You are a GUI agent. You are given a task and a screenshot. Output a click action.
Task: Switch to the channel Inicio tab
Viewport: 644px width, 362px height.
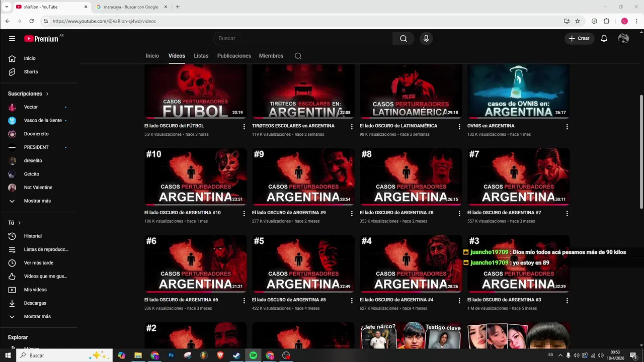pyautogui.click(x=152, y=56)
